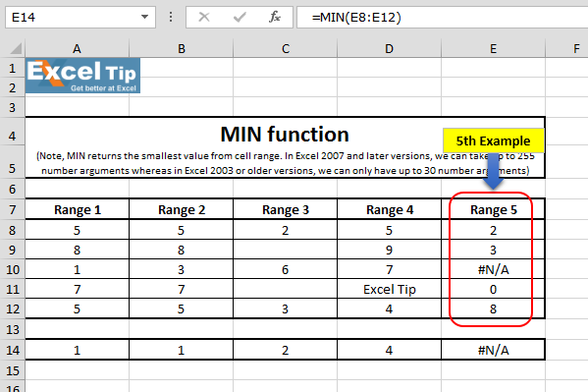The width and height of the screenshot is (588, 392).
Task: Click the three-dot formula bar resize handle
Action: [x=171, y=17]
